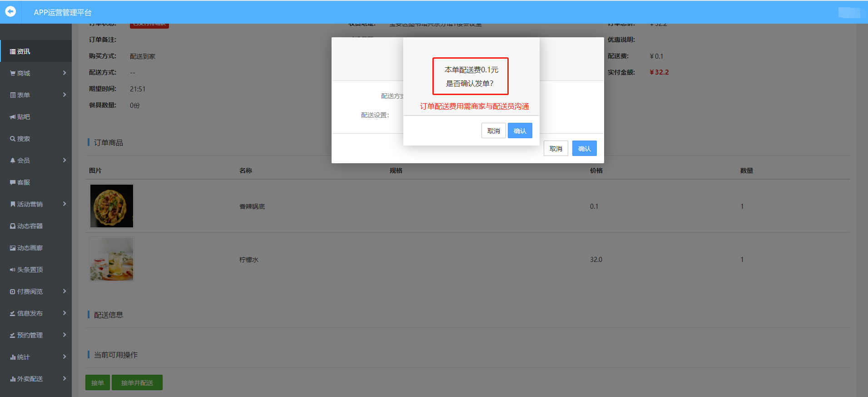Image resolution: width=868 pixels, height=397 pixels.
Task: Open the 资讯 list icon in sidebar
Action: click(13, 52)
